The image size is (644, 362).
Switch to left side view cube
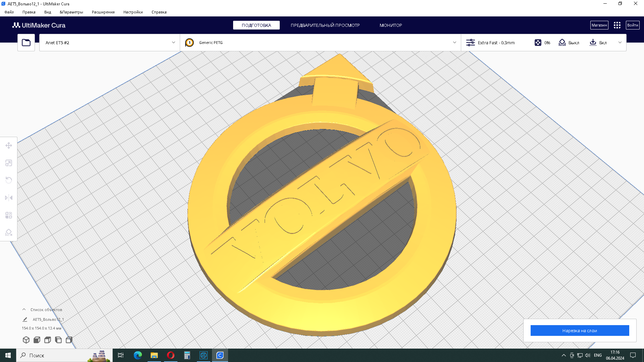tap(58, 340)
